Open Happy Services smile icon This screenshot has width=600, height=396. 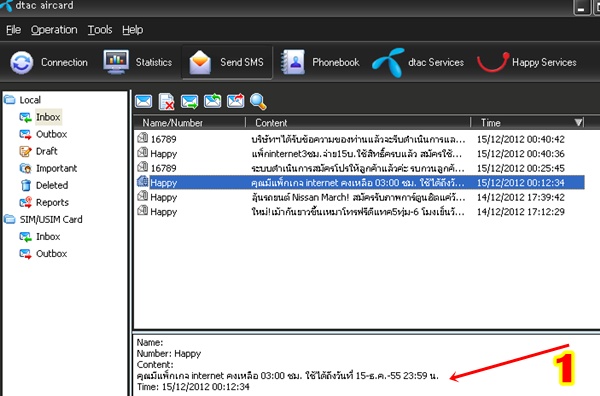click(493, 62)
